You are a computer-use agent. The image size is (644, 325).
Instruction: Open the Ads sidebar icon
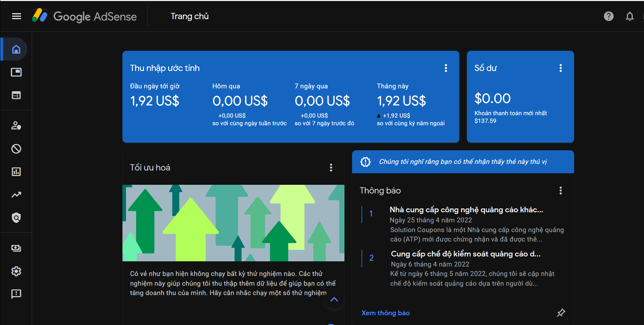point(16,72)
